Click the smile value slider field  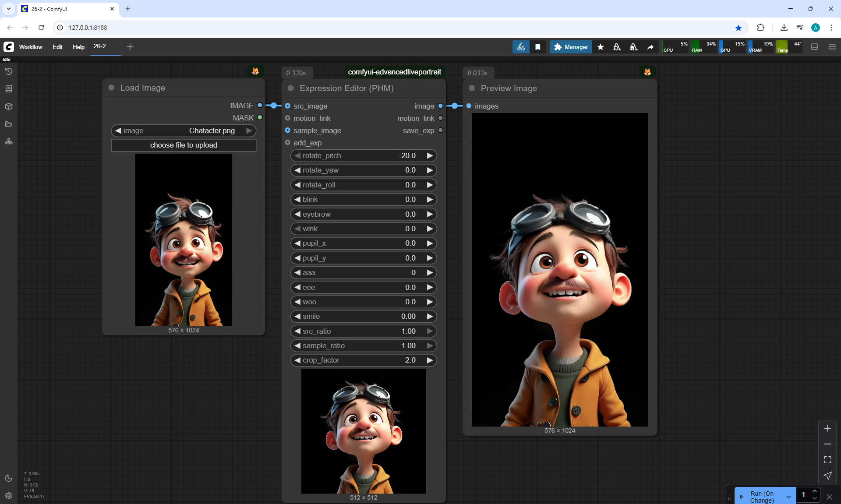point(364,316)
